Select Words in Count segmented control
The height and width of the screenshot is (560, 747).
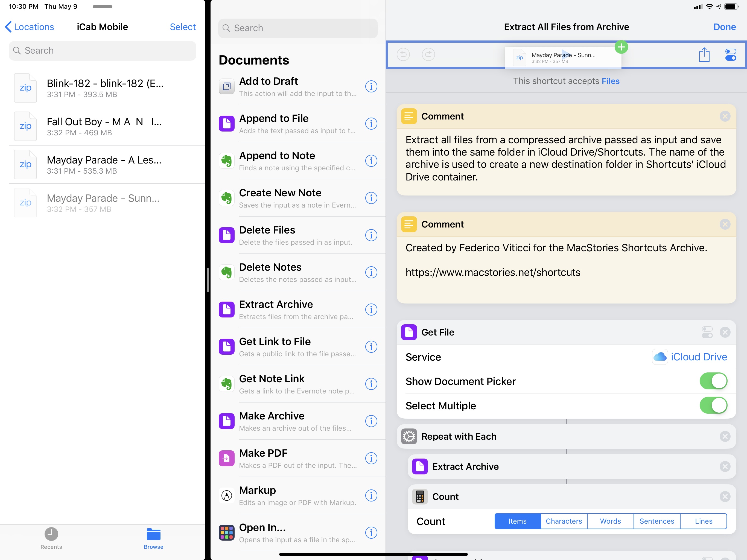pyautogui.click(x=610, y=521)
